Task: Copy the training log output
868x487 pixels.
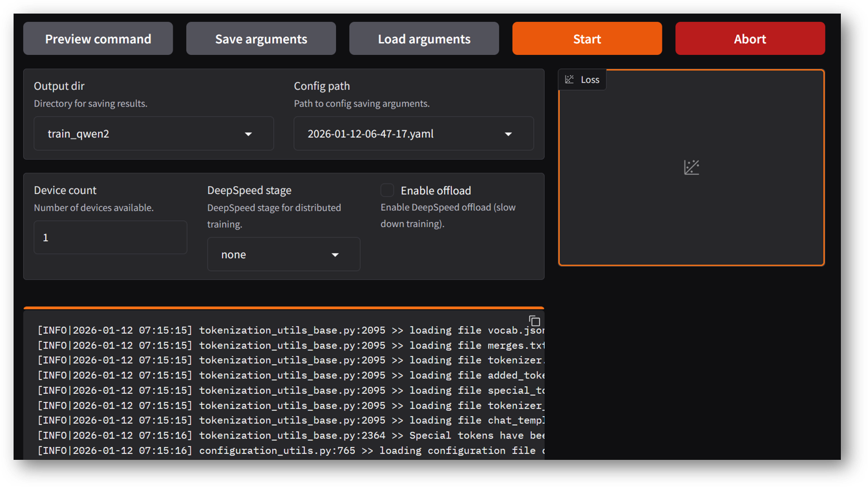Action: (534, 321)
